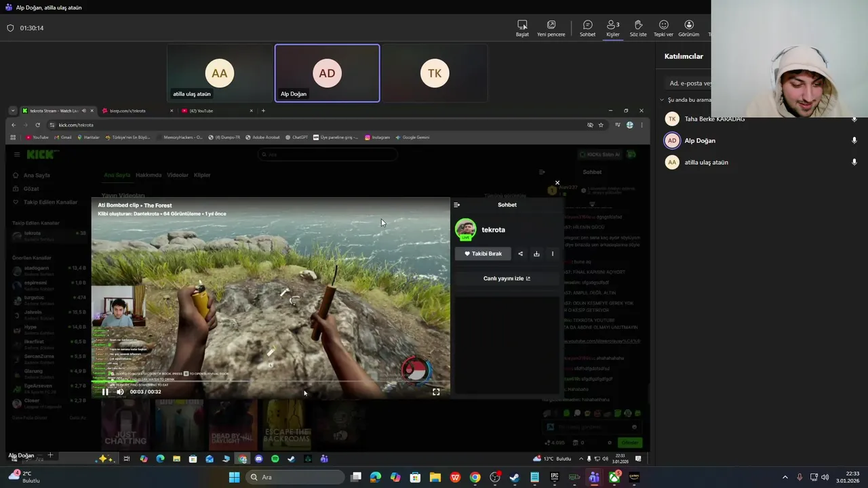Open Xbox app from Windows taskbar
The image size is (868, 488).
[614, 477]
